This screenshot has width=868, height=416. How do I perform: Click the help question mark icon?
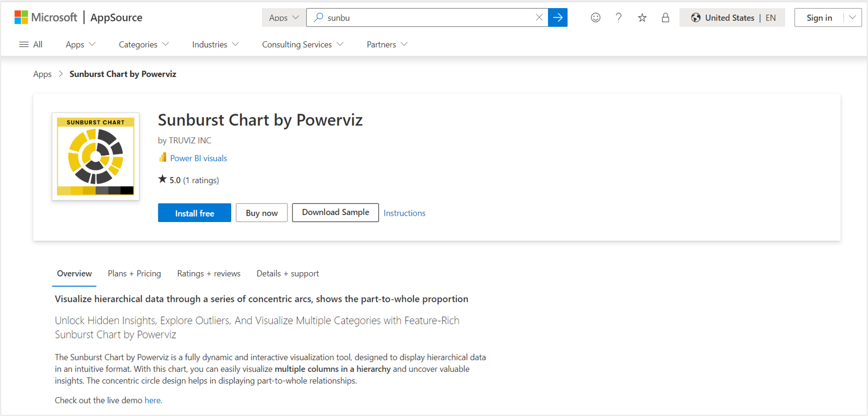[619, 18]
